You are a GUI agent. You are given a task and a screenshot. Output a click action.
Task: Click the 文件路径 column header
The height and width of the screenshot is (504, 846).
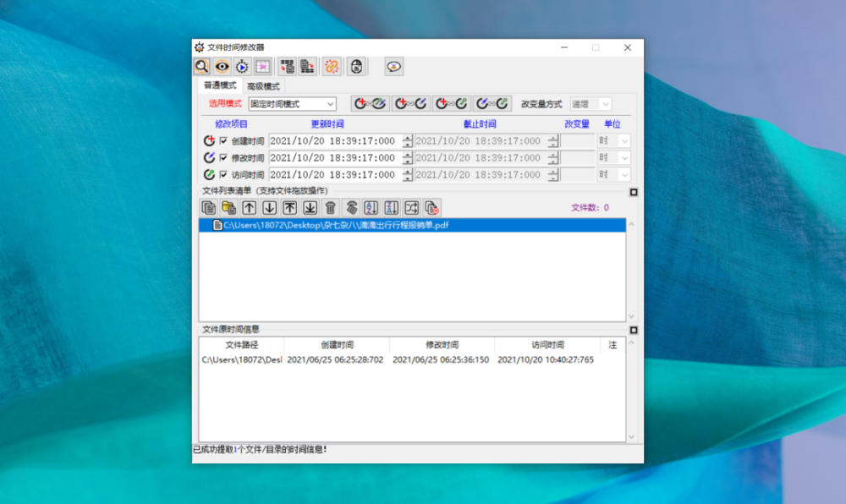[241, 344]
